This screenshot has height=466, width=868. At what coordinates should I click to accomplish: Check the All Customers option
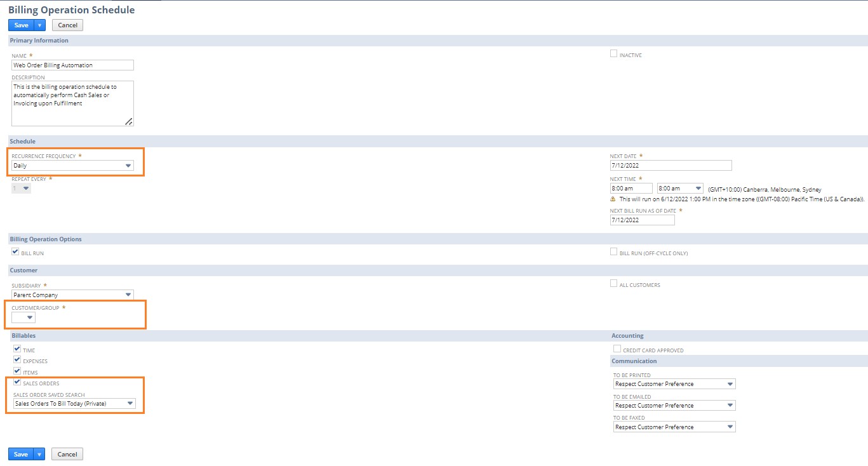click(613, 283)
